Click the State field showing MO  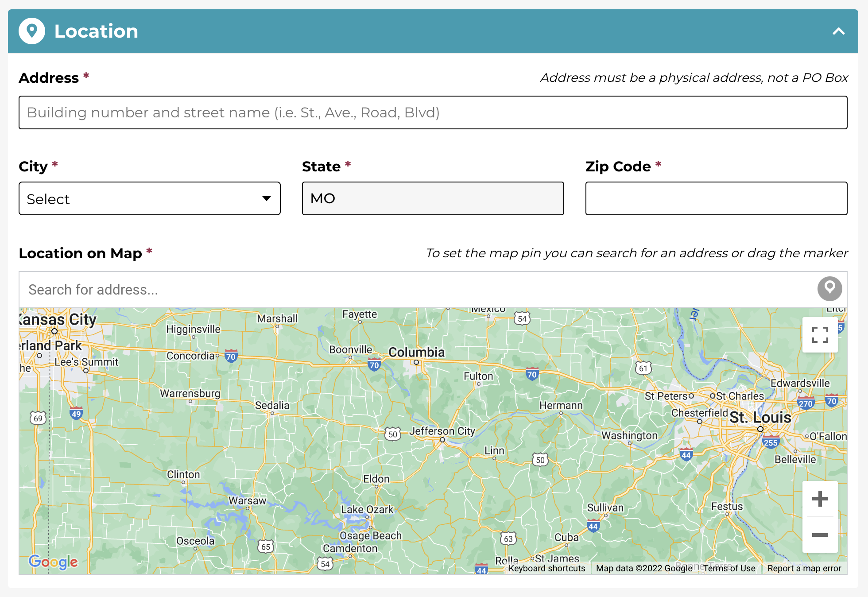[433, 198]
